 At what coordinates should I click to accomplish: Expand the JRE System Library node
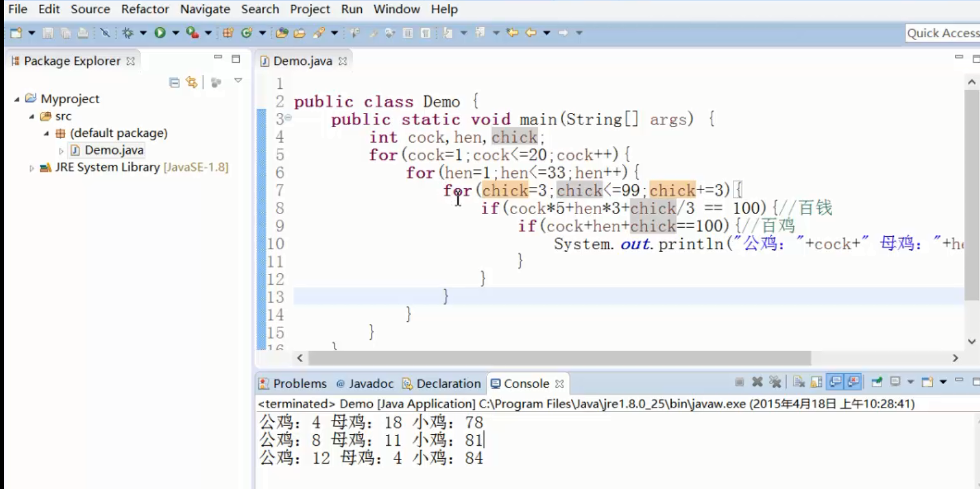coord(31,168)
